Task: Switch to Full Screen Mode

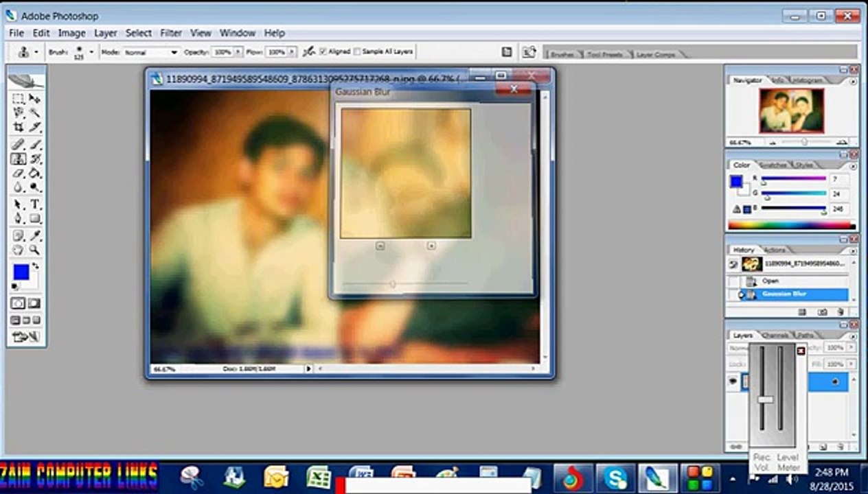Action: tap(36, 320)
